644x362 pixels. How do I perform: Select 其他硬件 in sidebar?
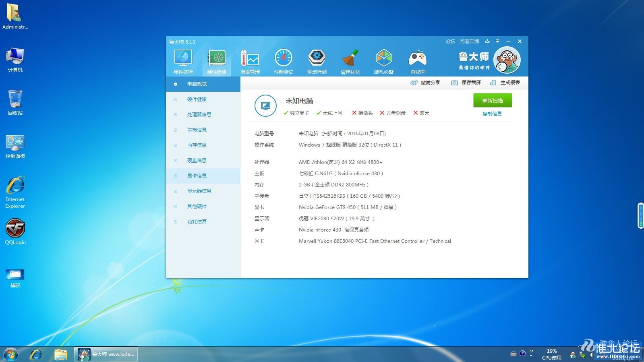[x=203, y=207]
